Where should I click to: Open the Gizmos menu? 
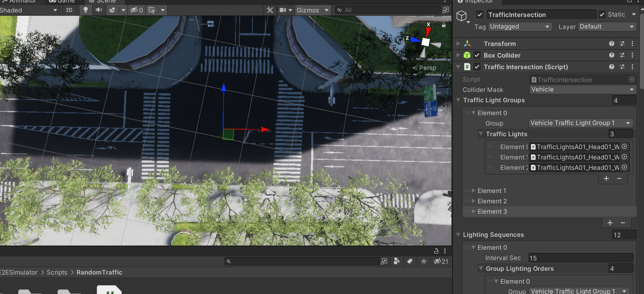308,10
